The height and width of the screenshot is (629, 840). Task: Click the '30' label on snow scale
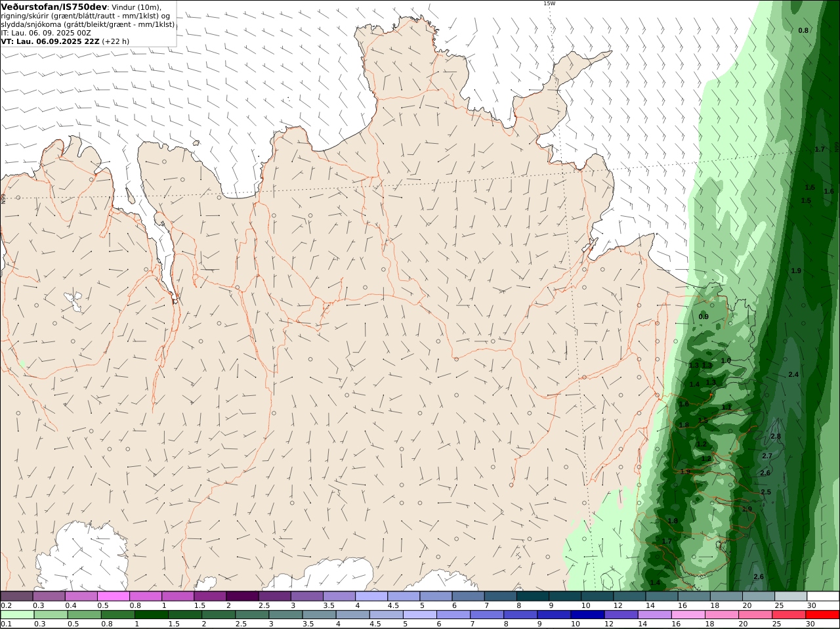[812, 605]
